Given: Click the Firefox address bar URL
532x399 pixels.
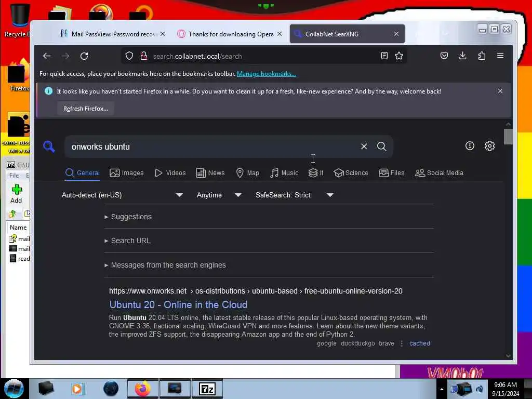Looking at the screenshot, I should tap(197, 56).
